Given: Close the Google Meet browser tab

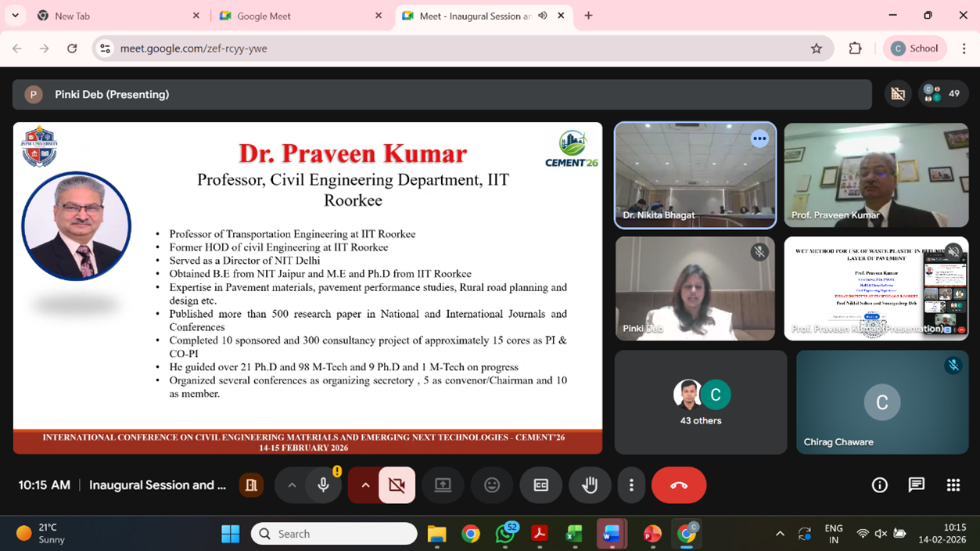Looking at the screenshot, I should coord(379,16).
